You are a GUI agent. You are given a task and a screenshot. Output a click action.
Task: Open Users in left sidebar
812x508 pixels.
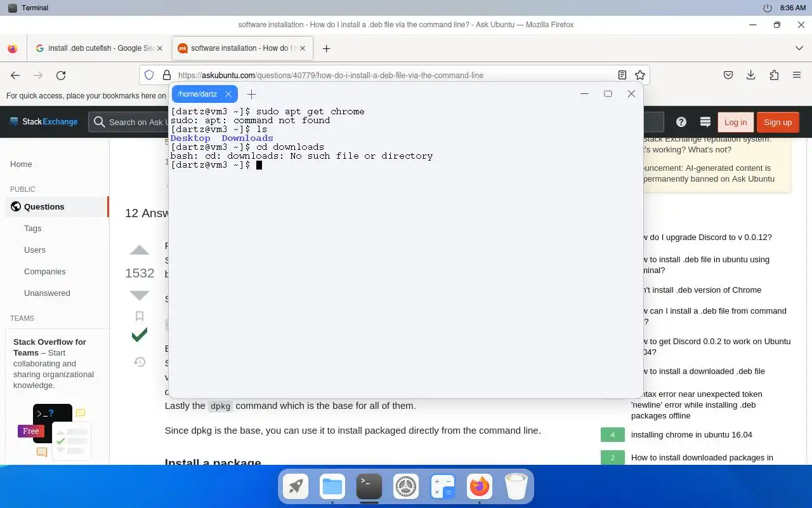(x=35, y=250)
